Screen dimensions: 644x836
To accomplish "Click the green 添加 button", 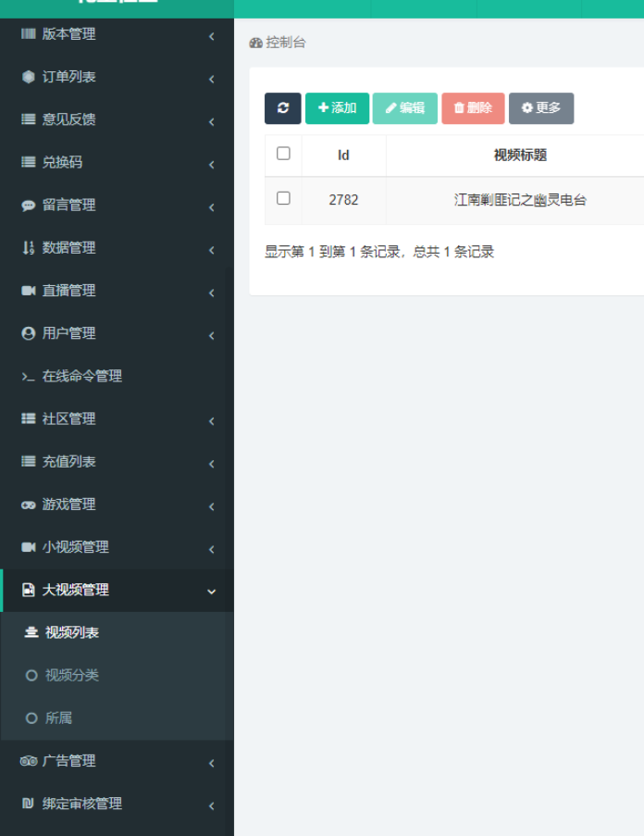I will 337,108.
